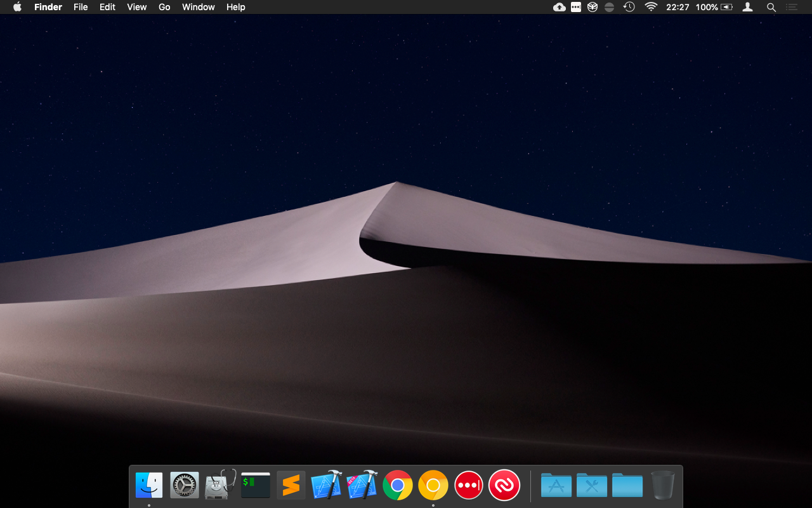Show Notification Center from menu bar

coord(791,7)
